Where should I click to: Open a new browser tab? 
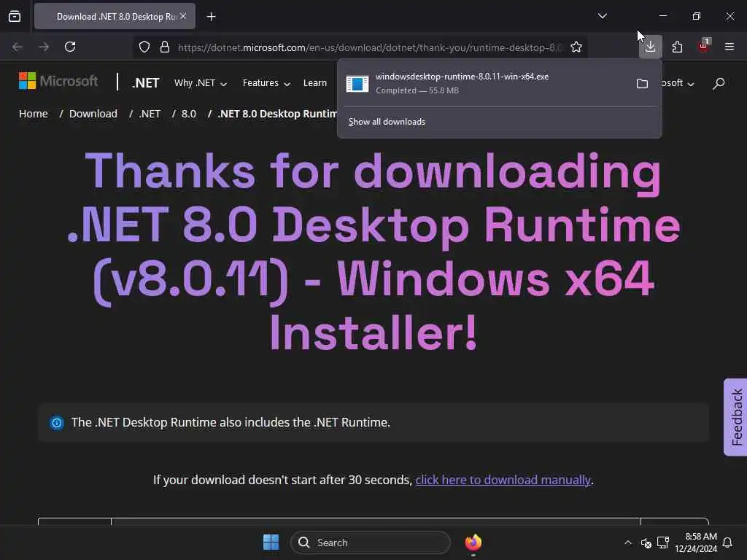click(211, 17)
